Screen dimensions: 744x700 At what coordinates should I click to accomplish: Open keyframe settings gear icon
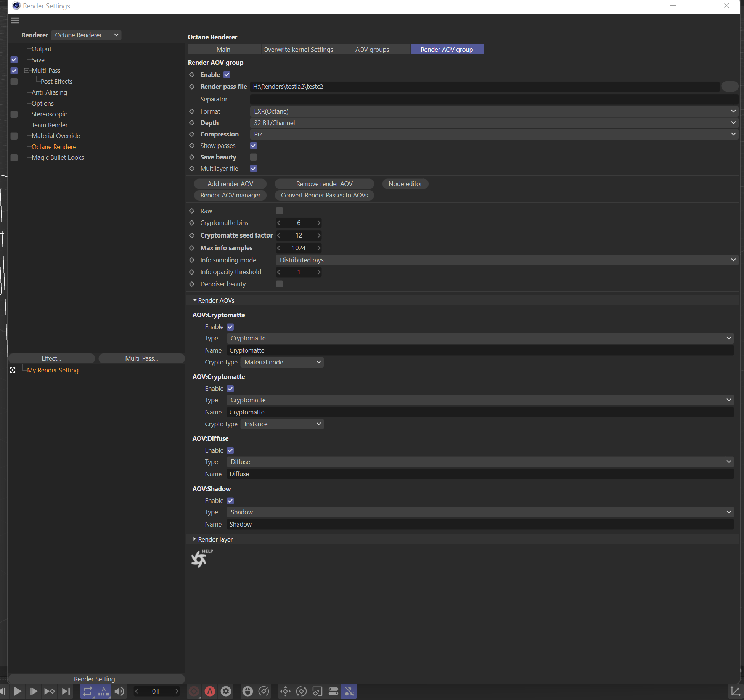coord(226,691)
